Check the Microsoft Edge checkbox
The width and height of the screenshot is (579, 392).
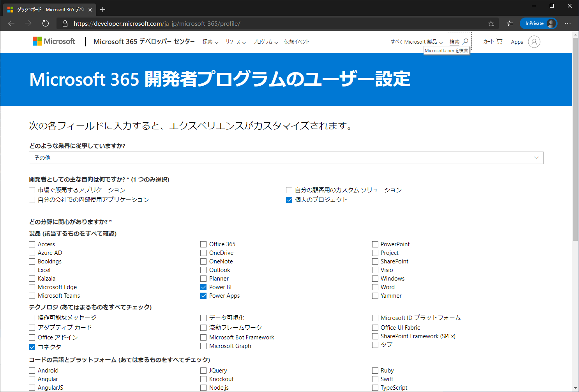32,287
